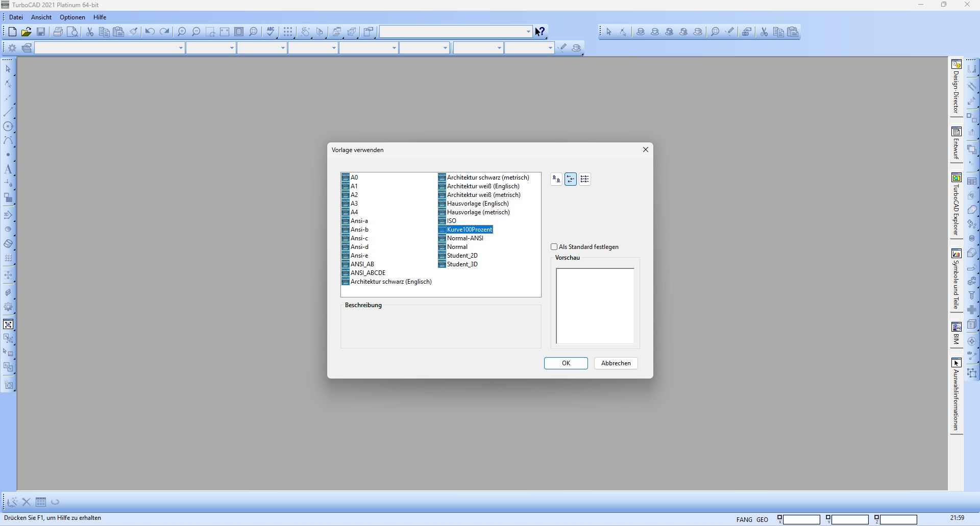
Task: Open Print Preview from the toolbar
Action: pos(72,32)
